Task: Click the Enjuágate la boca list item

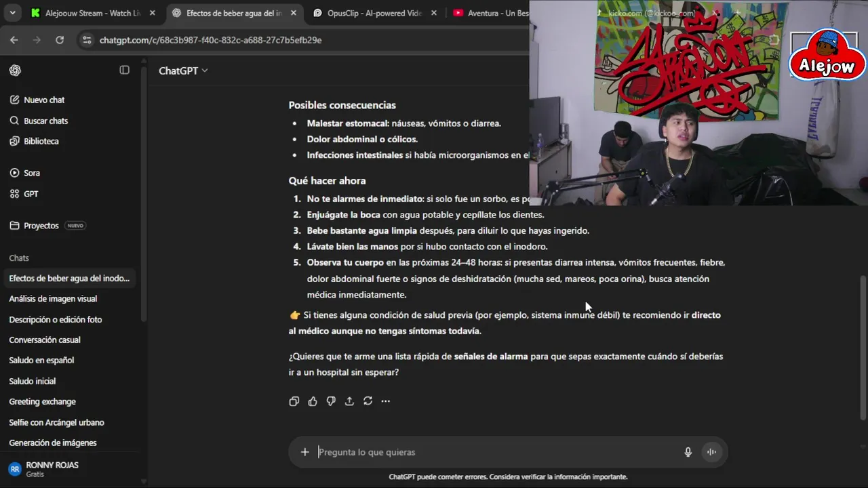Action: point(425,215)
